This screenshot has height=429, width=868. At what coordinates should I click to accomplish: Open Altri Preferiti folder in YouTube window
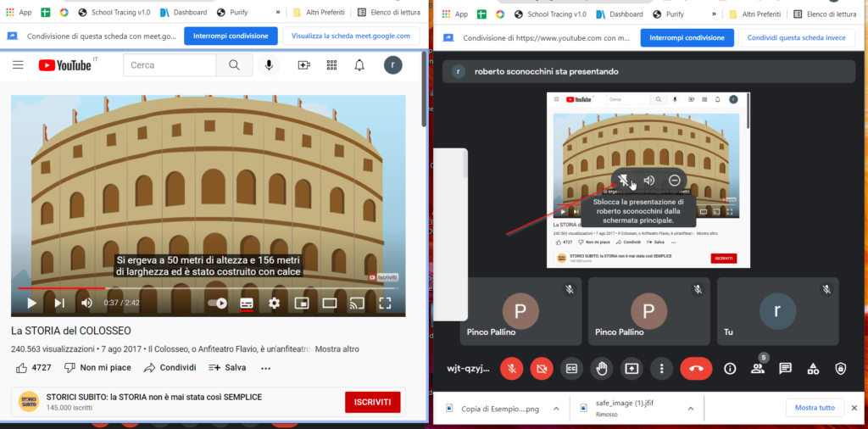[319, 12]
